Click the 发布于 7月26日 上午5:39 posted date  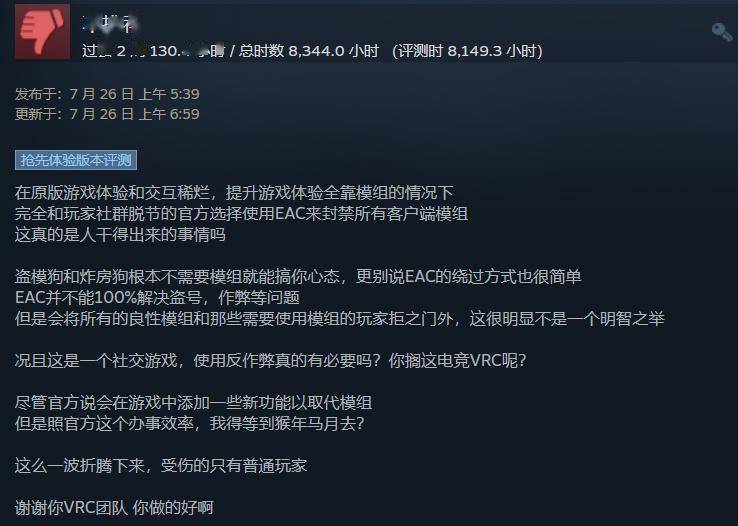pos(107,94)
